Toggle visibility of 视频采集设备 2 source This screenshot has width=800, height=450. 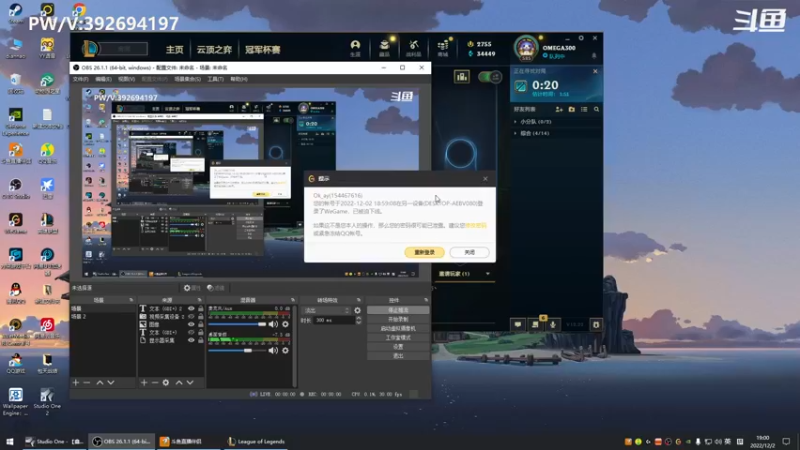click(x=191, y=316)
